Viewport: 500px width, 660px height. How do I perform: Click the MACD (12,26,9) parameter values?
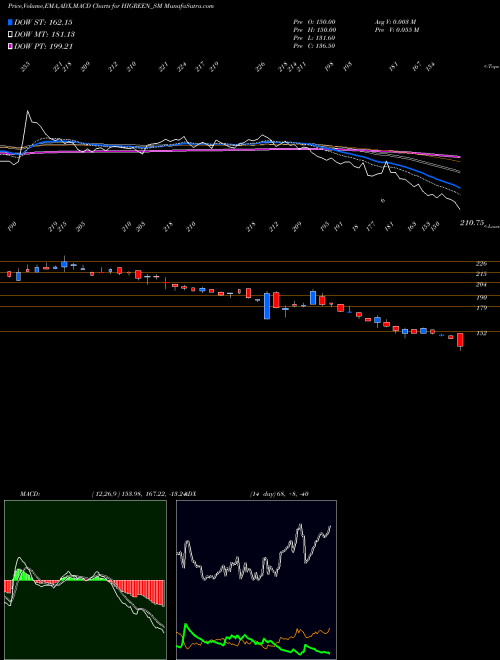138,494
